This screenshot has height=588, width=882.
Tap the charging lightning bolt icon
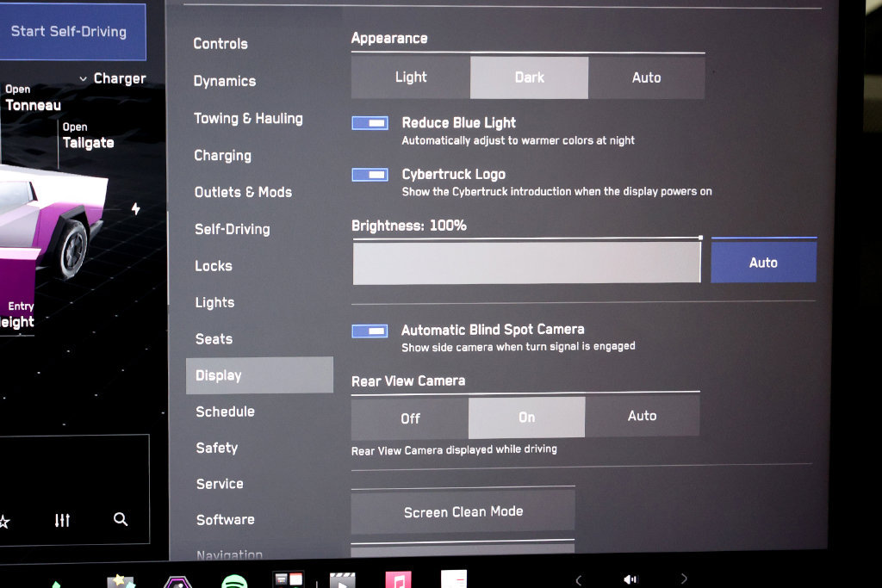[x=135, y=208]
